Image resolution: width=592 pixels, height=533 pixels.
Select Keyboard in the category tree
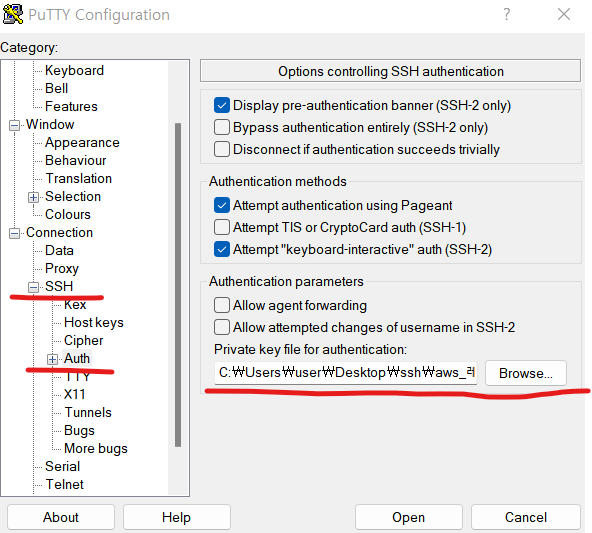click(74, 70)
